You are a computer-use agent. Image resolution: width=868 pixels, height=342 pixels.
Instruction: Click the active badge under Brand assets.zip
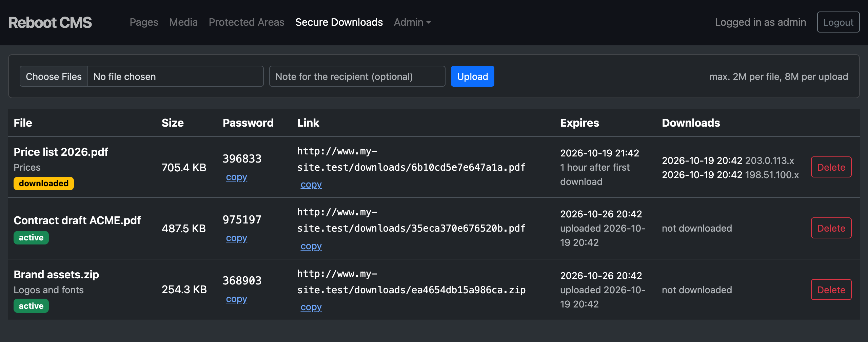[x=31, y=306]
